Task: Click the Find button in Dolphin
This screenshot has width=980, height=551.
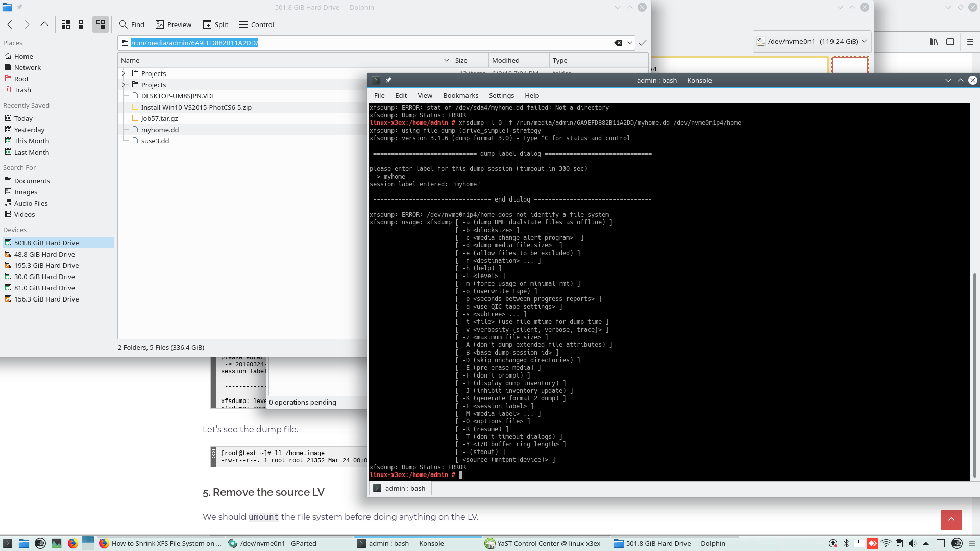Action: (132, 24)
